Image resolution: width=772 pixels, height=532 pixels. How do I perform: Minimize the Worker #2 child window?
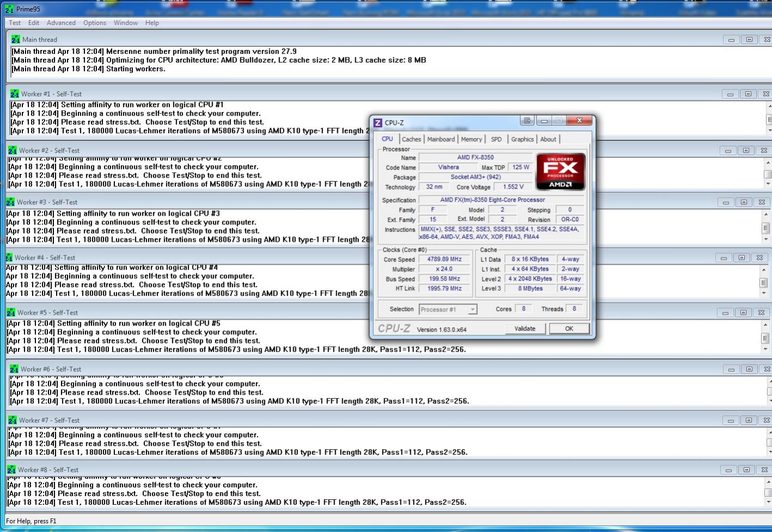(x=728, y=151)
